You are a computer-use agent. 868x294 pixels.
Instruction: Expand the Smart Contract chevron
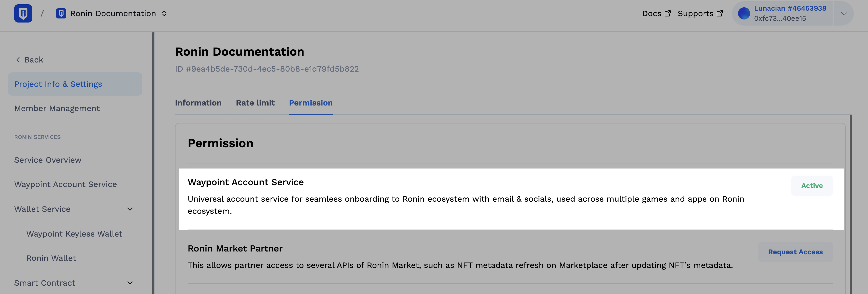coord(130,283)
